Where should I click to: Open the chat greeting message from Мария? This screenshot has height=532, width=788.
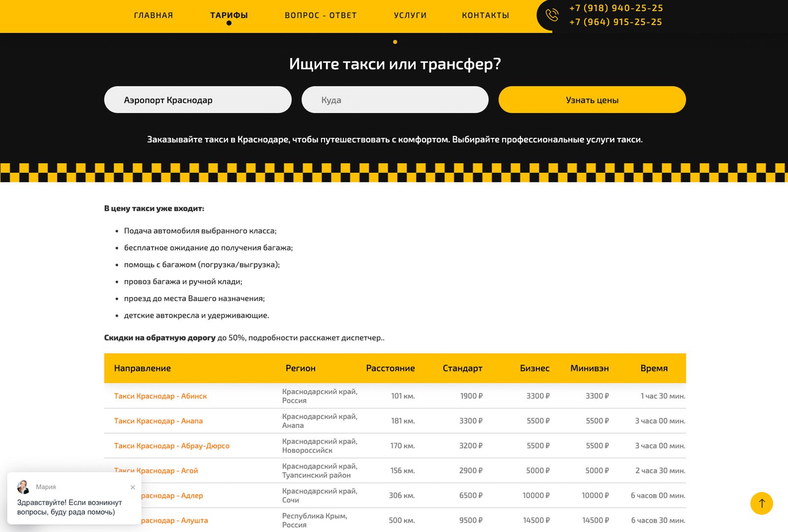click(69, 507)
